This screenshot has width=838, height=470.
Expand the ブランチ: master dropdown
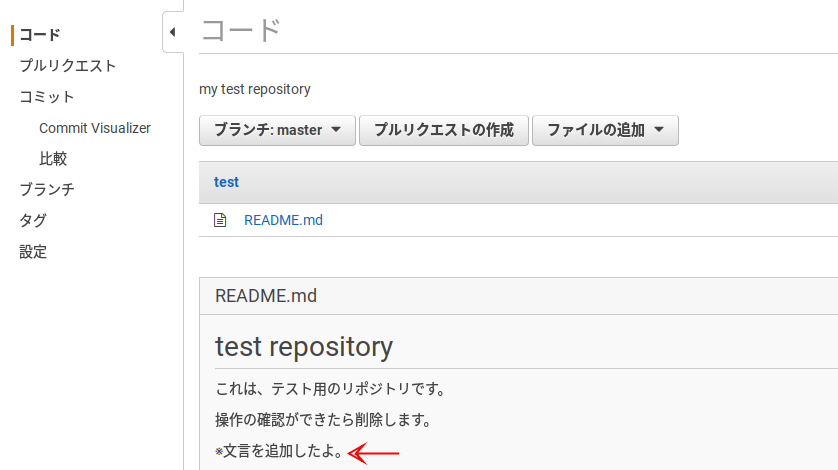point(277,130)
